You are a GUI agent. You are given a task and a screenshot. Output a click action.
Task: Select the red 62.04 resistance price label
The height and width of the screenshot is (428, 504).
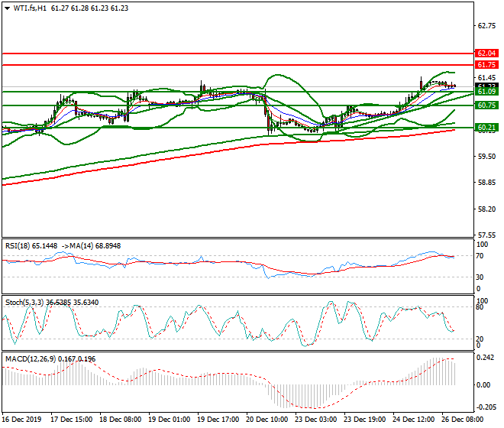486,53
